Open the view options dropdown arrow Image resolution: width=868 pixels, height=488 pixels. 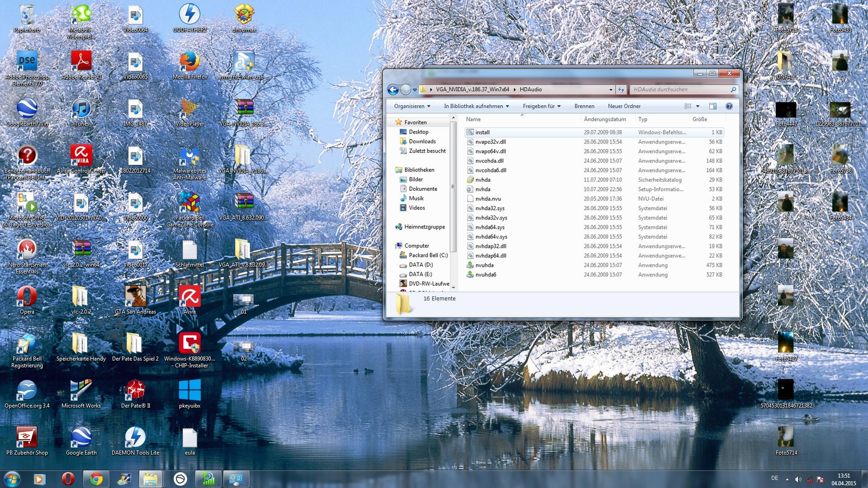coord(697,106)
